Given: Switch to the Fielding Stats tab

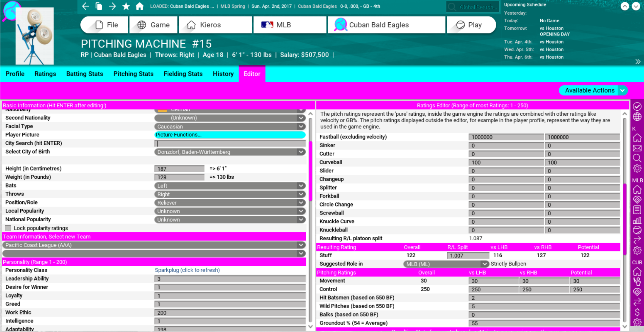Looking at the screenshot, I should coord(183,74).
